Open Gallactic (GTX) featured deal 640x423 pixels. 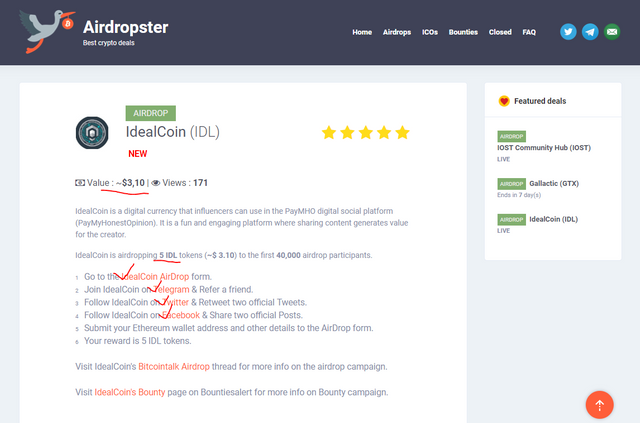point(554,183)
